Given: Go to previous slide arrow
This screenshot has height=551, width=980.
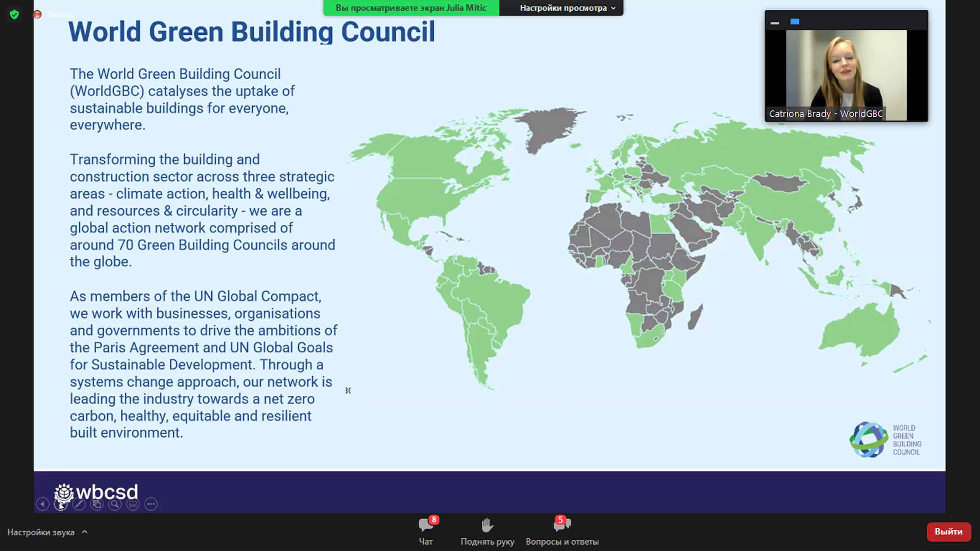Looking at the screenshot, I should click(43, 504).
